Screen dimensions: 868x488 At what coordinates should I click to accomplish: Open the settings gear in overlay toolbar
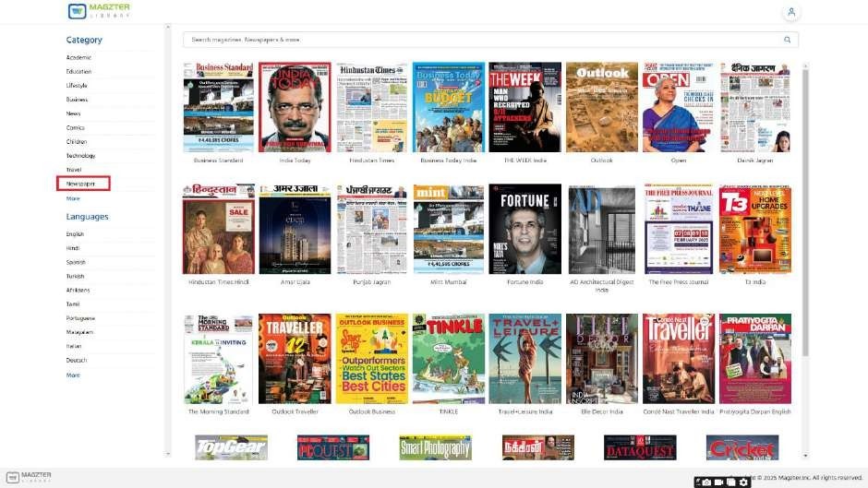click(743, 482)
